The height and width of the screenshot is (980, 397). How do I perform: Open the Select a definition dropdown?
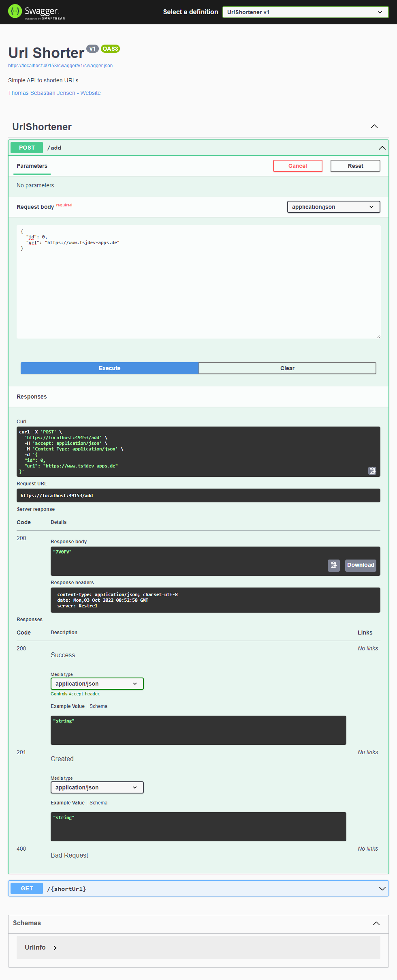pyautogui.click(x=305, y=12)
